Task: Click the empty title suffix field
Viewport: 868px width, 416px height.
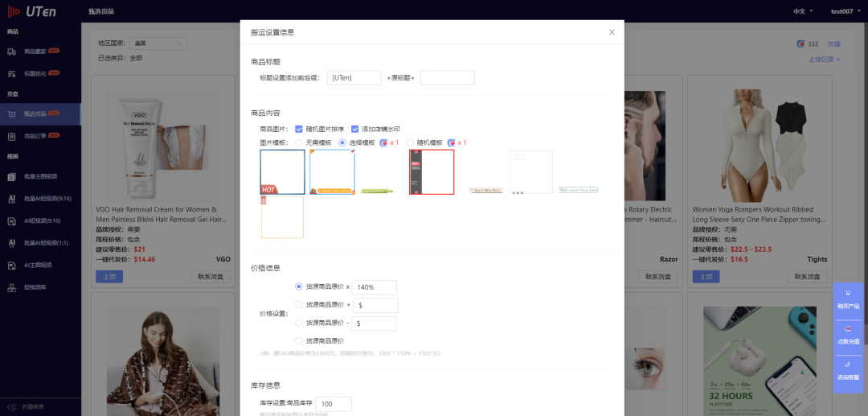Action: click(x=448, y=78)
